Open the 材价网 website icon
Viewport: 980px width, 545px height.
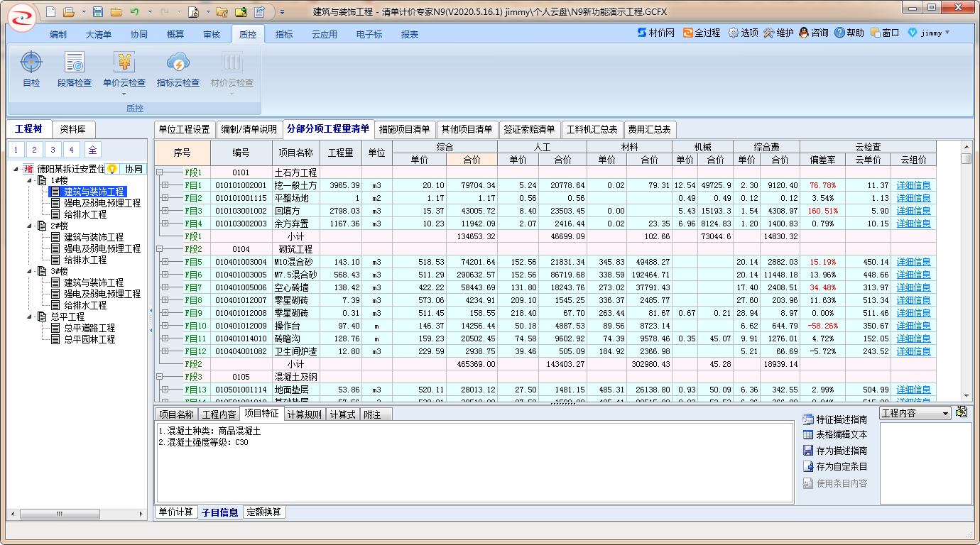point(643,33)
